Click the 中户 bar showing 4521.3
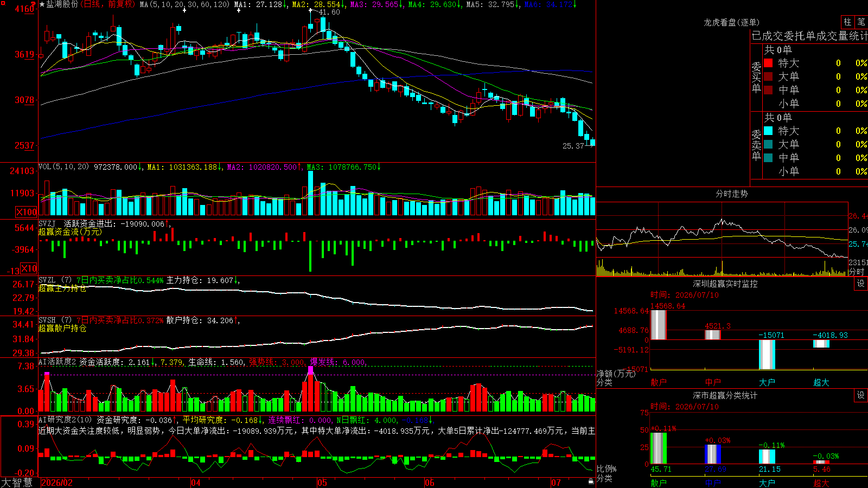 [712, 335]
